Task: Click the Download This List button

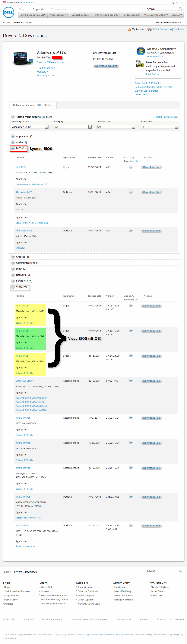Action: (106, 66)
